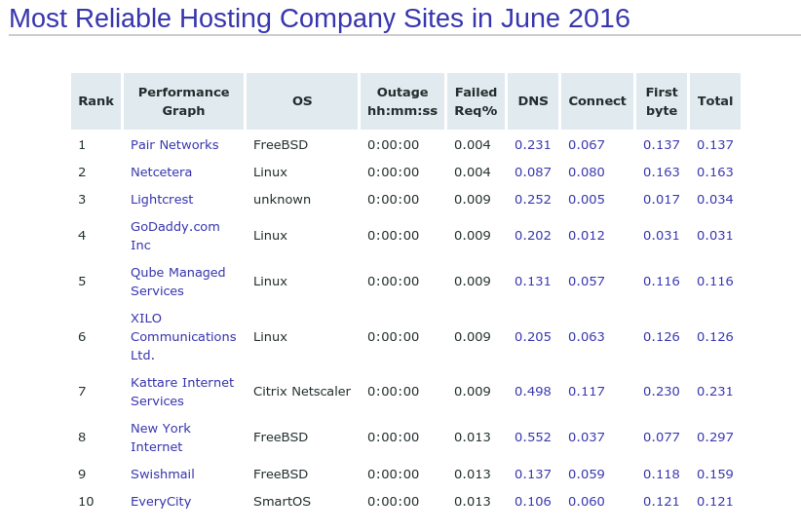801x532 pixels.
Task: Open Qube Managed Services link
Action: click(177, 282)
